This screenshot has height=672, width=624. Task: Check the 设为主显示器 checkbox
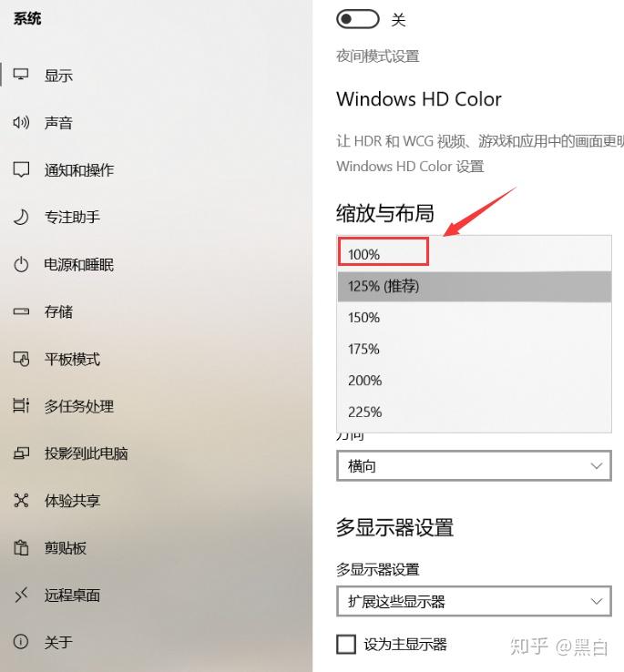[x=346, y=644]
